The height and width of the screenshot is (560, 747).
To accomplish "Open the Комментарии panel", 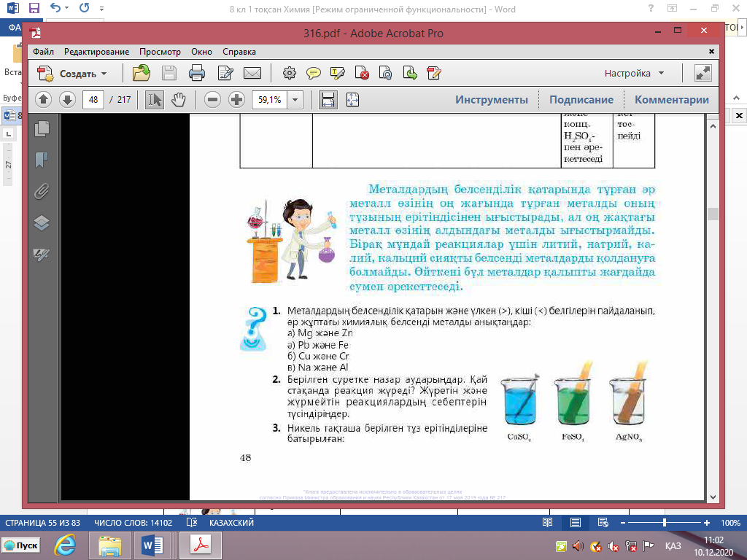I will click(x=672, y=99).
